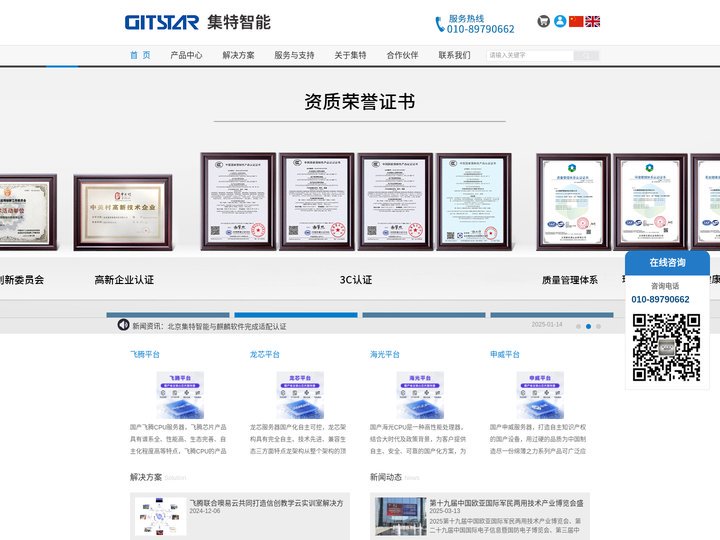Screen dimensions: 720x540
Task: Switch to English language flag
Action: (x=592, y=21)
